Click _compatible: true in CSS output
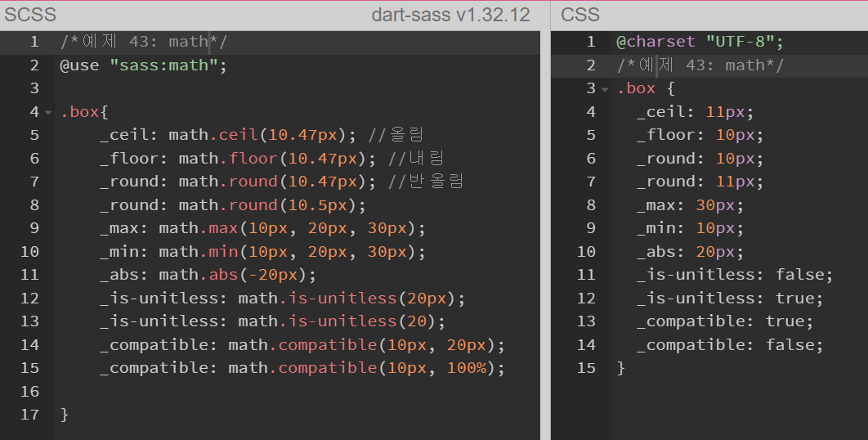 725,321
